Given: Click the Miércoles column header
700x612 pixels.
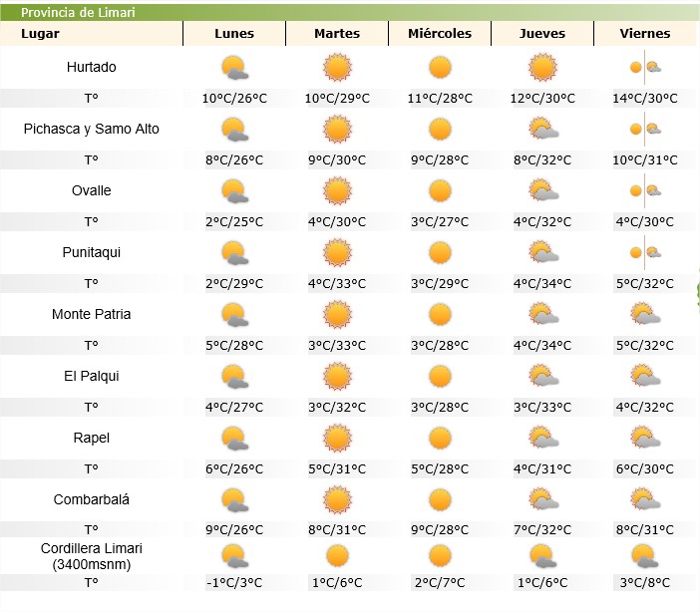Looking at the screenshot, I should click(440, 33).
